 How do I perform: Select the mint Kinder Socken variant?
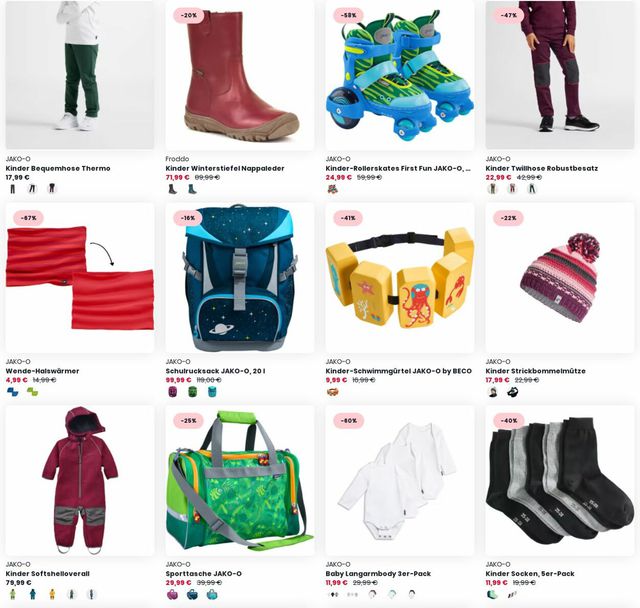coord(493,594)
